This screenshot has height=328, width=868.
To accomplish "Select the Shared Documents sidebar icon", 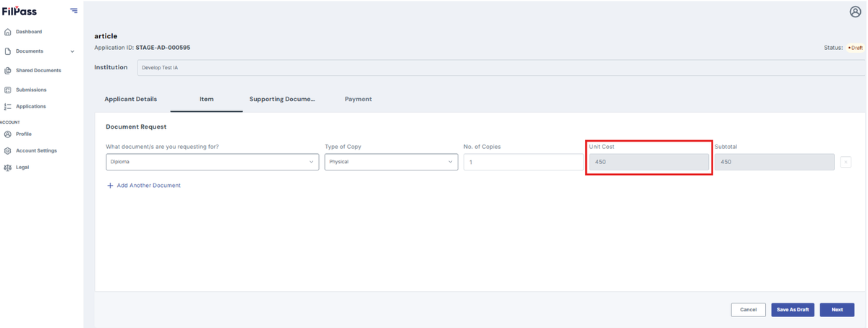I will pyautogui.click(x=8, y=71).
